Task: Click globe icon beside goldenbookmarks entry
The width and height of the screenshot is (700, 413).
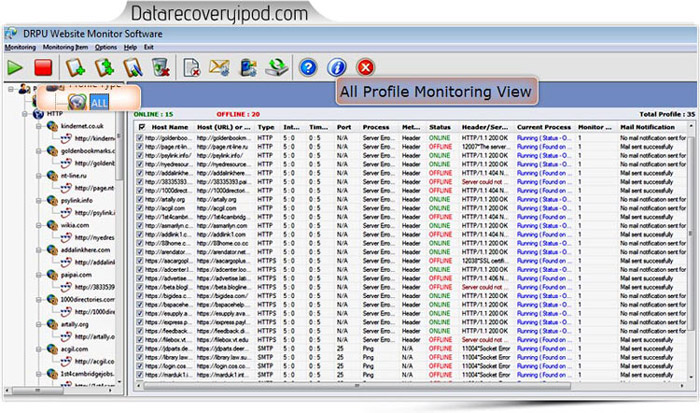Action: [52, 151]
